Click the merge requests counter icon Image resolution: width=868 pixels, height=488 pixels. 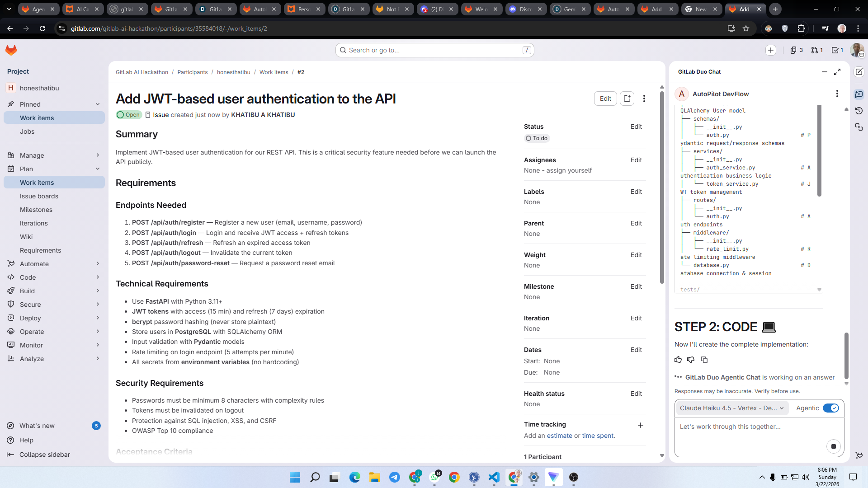coord(816,50)
